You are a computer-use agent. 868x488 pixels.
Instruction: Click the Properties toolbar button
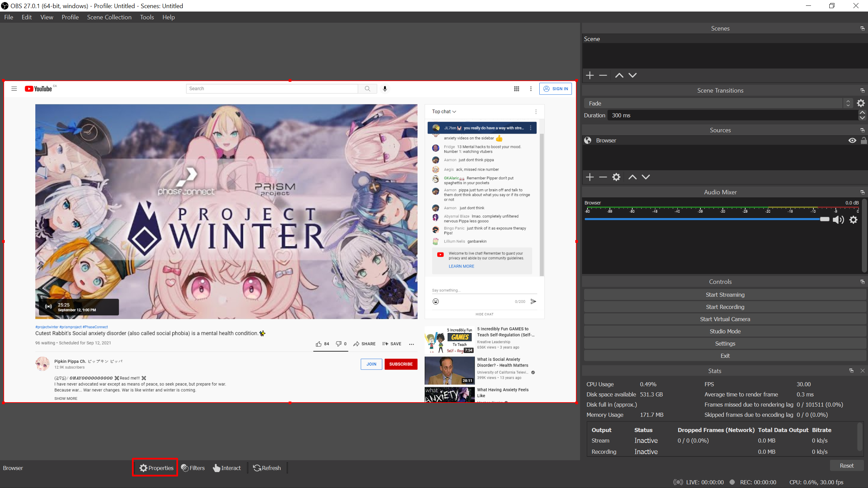pyautogui.click(x=156, y=468)
